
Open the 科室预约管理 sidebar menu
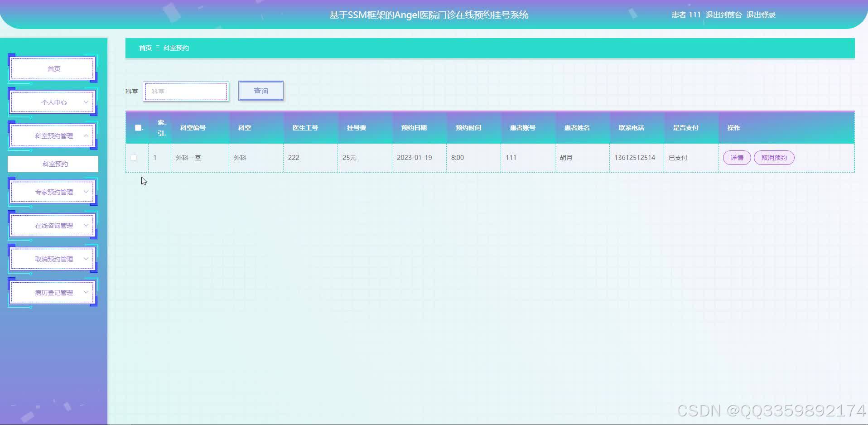(53, 136)
